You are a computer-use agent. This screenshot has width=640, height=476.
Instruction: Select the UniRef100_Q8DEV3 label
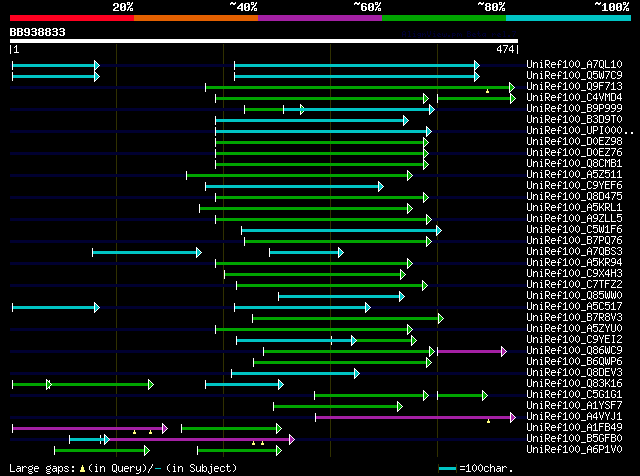(574, 373)
